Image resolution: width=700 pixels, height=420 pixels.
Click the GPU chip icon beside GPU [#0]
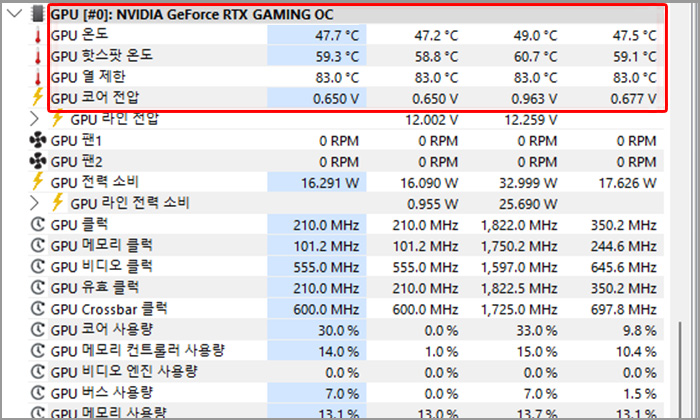[x=38, y=14]
